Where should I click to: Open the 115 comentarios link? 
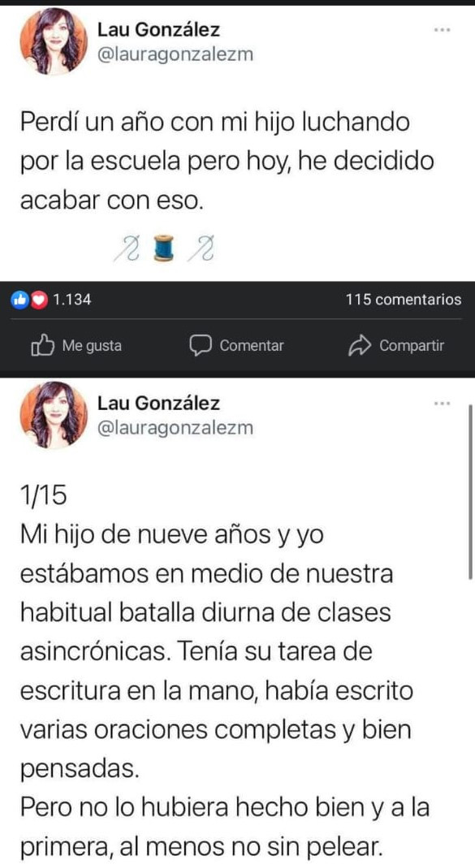[x=404, y=300]
